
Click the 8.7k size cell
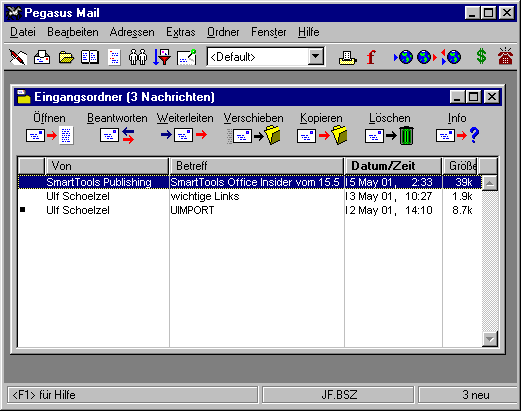tap(462, 210)
